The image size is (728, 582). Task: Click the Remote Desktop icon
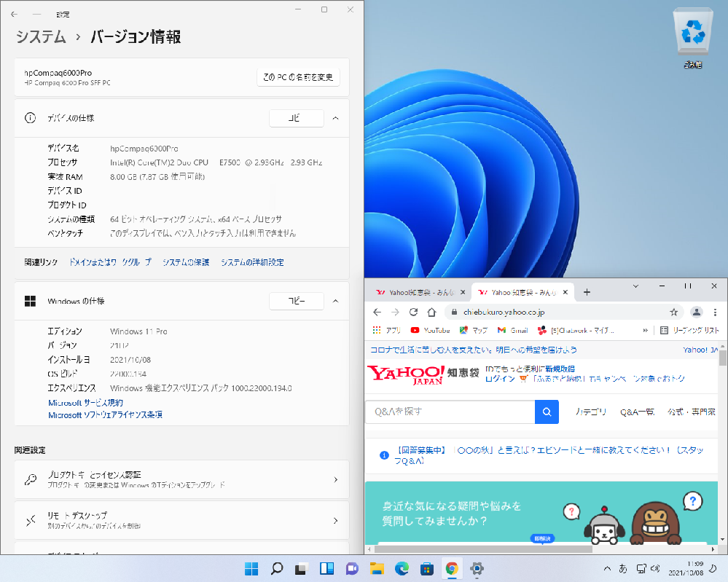(x=30, y=521)
